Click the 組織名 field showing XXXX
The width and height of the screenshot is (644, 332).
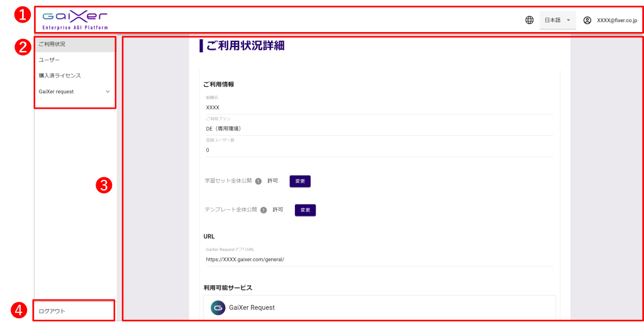[377, 108]
